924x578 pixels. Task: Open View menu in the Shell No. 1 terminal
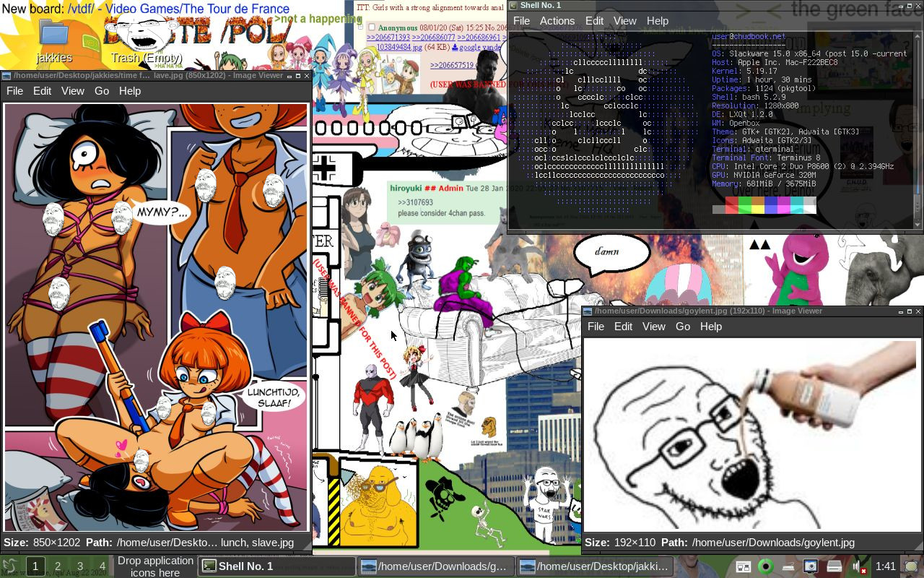(625, 21)
